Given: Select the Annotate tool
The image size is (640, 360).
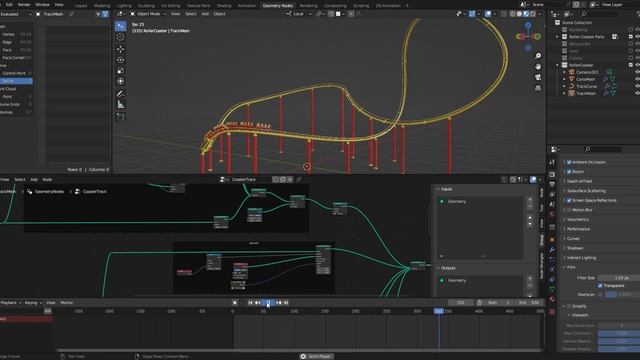Looking at the screenshot, I should pos(120,94).
